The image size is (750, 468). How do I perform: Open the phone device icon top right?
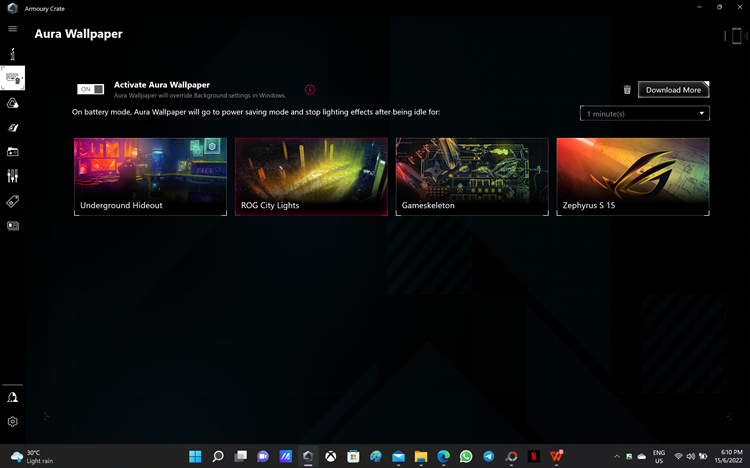click(736, 36)
